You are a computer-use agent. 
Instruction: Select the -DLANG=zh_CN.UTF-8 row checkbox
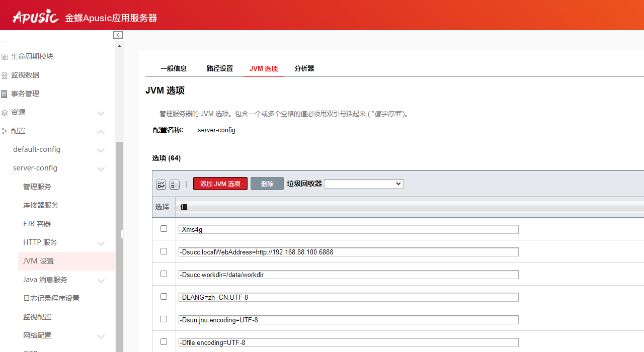tap(164, 296)
